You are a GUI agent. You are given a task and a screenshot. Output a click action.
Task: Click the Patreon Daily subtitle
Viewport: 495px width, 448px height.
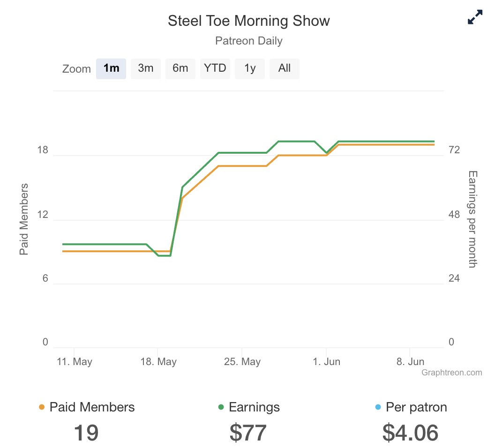click(249, 41)
